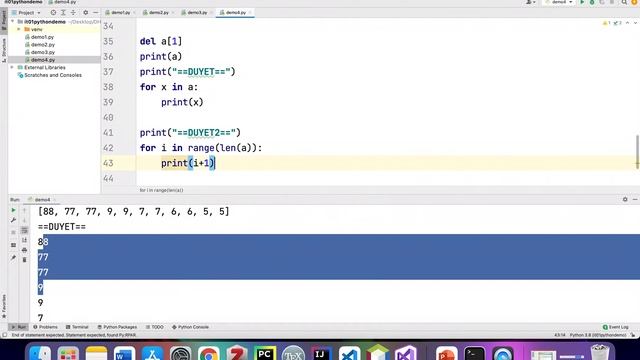Click Collapse All in Project panel header
Viewport: 640px width, 360px height.
point(73,13)
